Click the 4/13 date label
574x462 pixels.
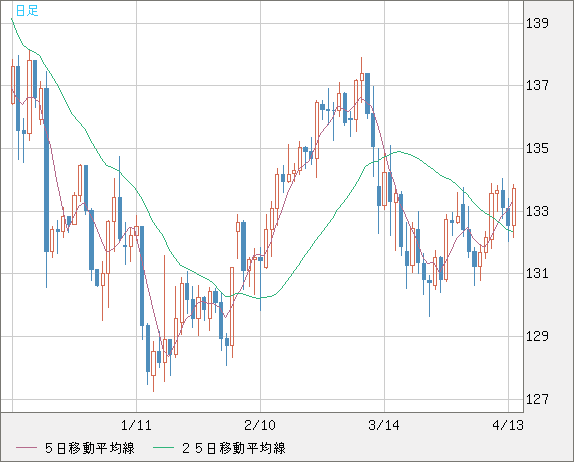(x=508, y=425)
